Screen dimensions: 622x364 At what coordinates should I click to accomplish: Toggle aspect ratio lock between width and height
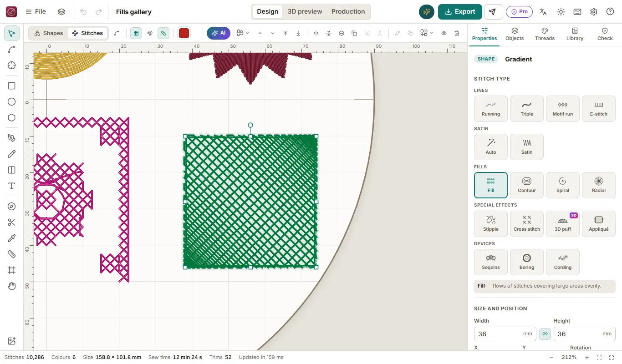click(545, 334)
